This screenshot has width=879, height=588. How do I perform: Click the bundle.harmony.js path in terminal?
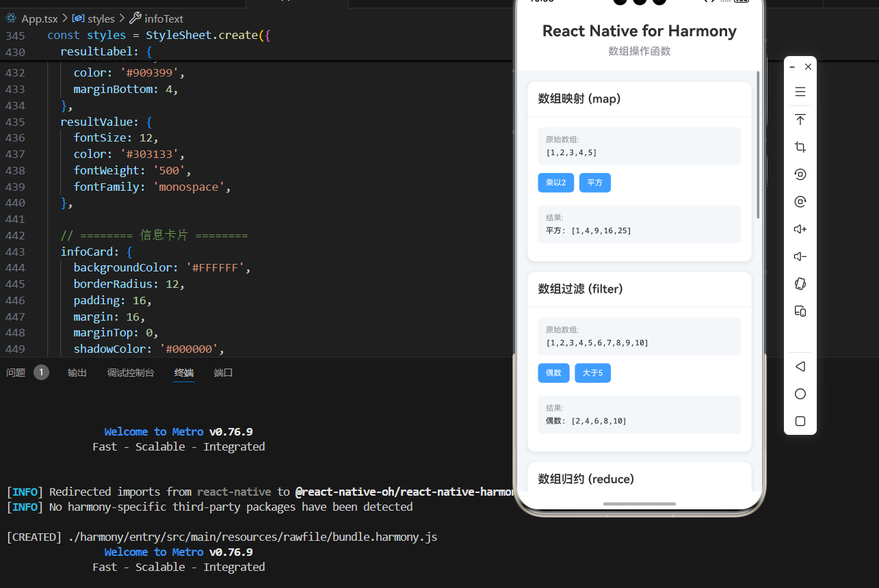coord(252,537)
